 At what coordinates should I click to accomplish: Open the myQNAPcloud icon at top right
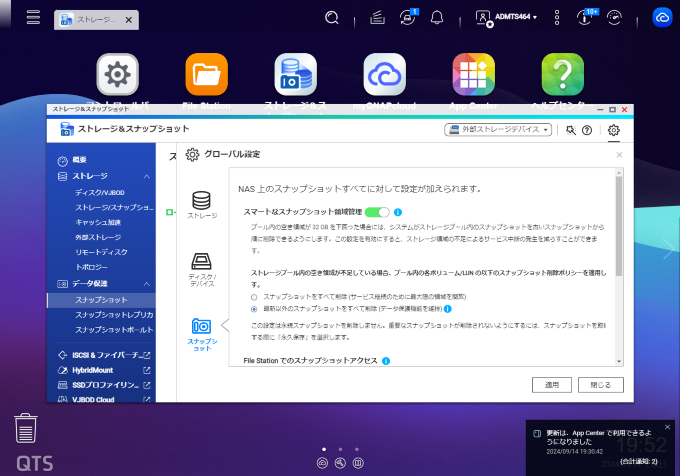662,17
